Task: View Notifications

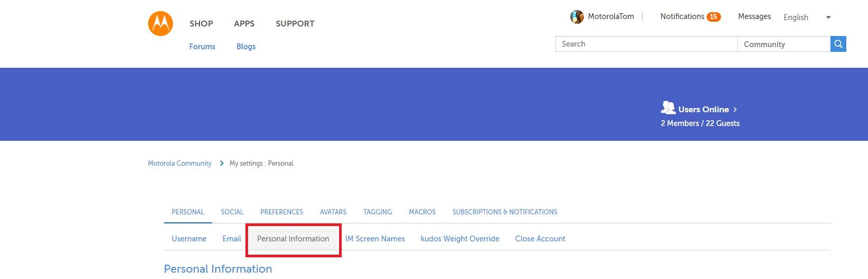Action: point(682,16)
